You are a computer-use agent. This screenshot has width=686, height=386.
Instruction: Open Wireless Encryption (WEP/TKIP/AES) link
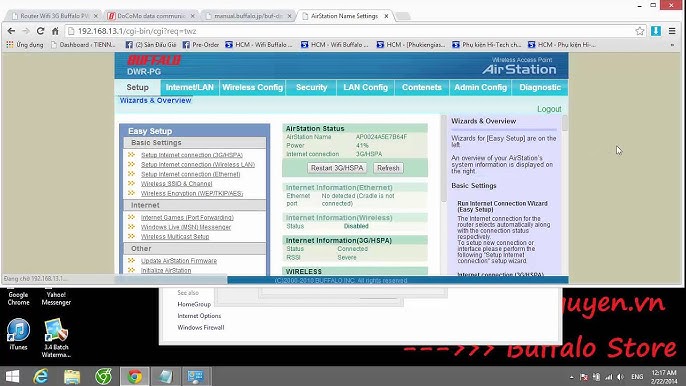192,193
